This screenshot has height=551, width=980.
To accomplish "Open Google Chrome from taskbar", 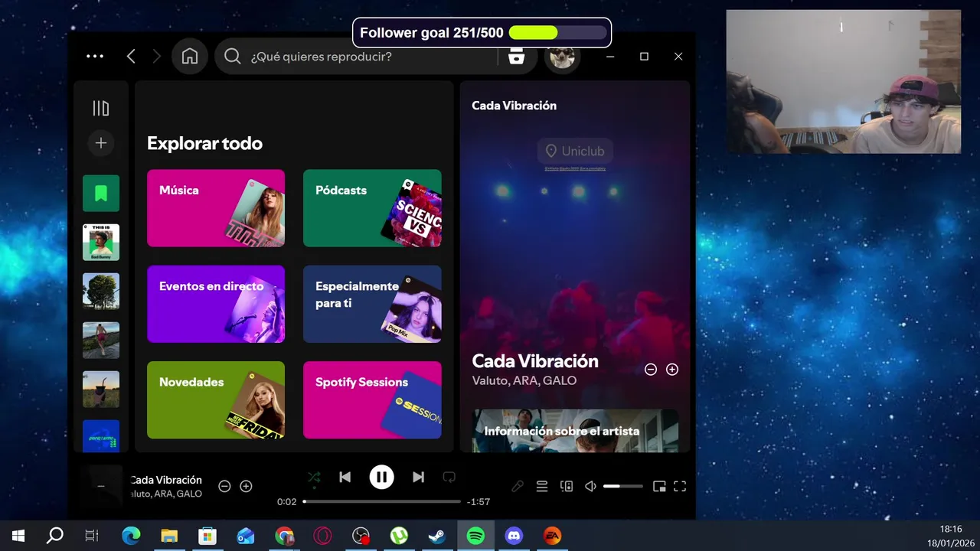I will coord(284,536).
